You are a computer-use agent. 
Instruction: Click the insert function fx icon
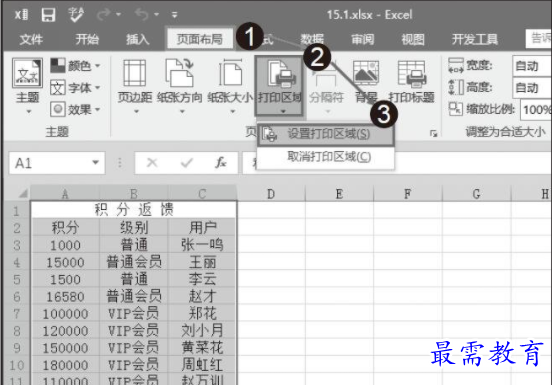click(220, 163)
